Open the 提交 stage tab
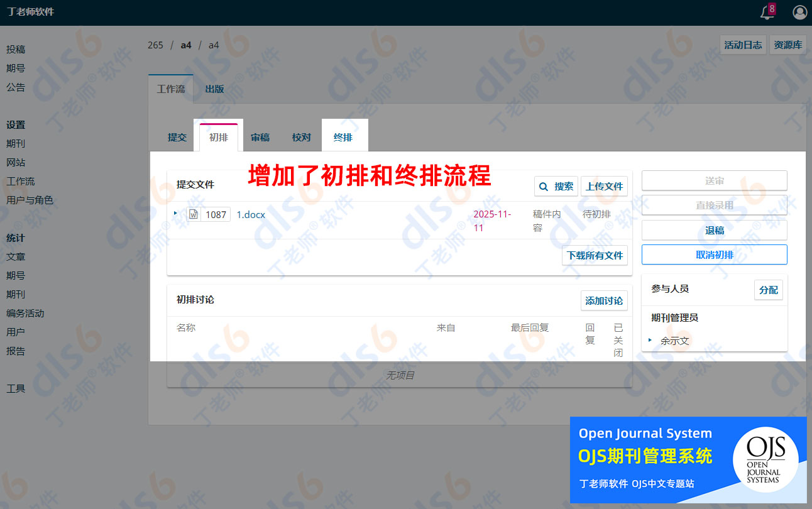Screen dimensions: 812x509 tap(177, 136)
